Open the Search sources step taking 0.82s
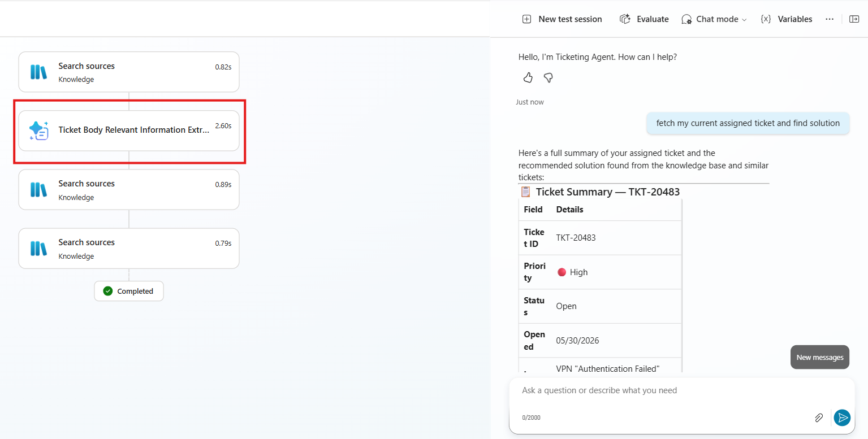 129,72
